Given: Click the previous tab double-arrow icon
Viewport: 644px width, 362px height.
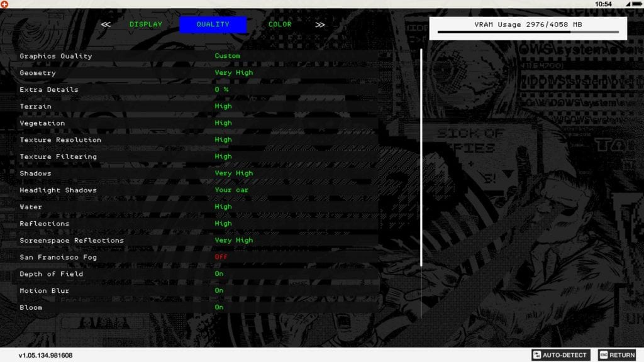Looking at the screenshot, I should tap(106, 25).
